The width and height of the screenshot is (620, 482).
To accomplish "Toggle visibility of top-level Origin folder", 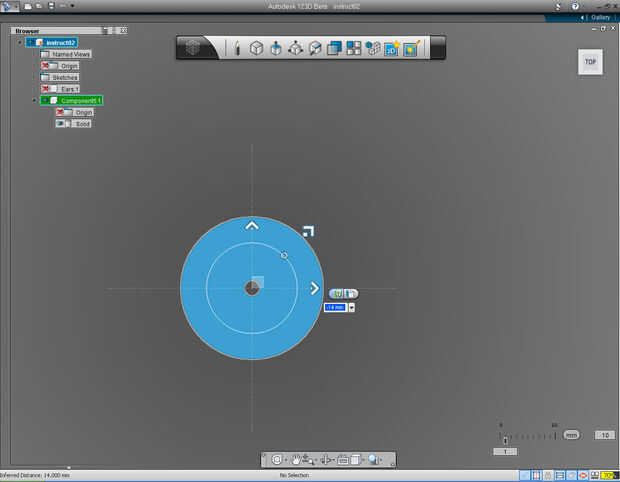I will pos(45,65).
